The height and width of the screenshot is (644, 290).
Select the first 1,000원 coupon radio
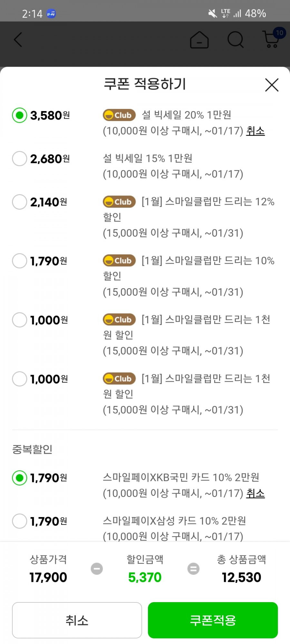click(19, 320)
